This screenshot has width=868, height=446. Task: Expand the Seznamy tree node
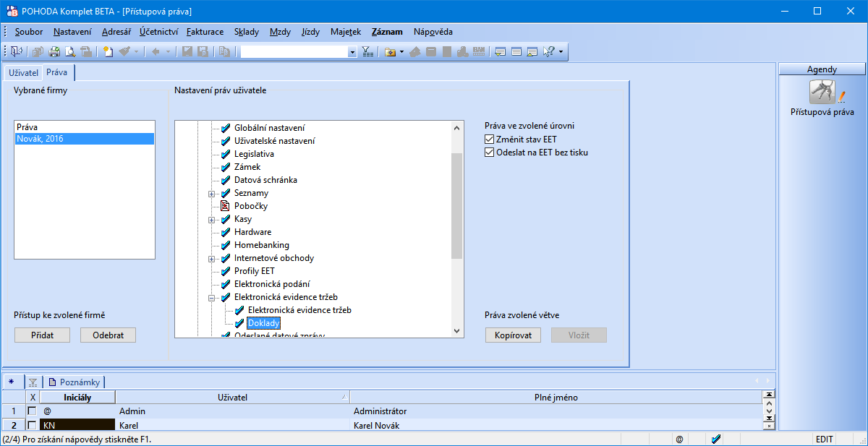point(212,193)
